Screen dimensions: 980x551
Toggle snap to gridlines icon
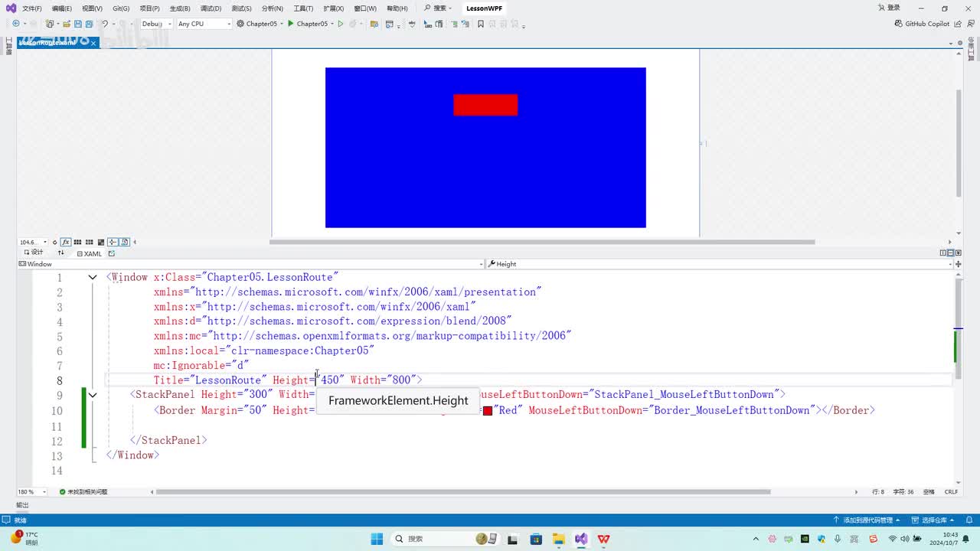(90, 242)
